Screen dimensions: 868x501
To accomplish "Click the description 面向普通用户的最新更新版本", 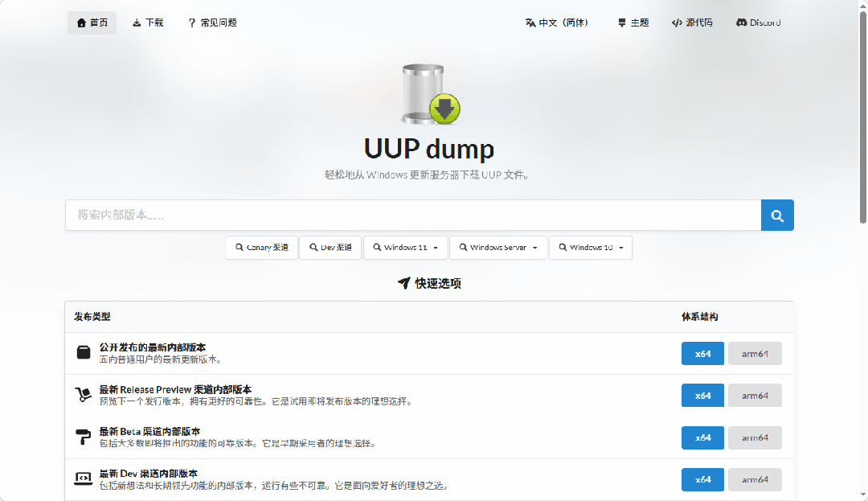I will pyautogui.click(x=161, y=359).
